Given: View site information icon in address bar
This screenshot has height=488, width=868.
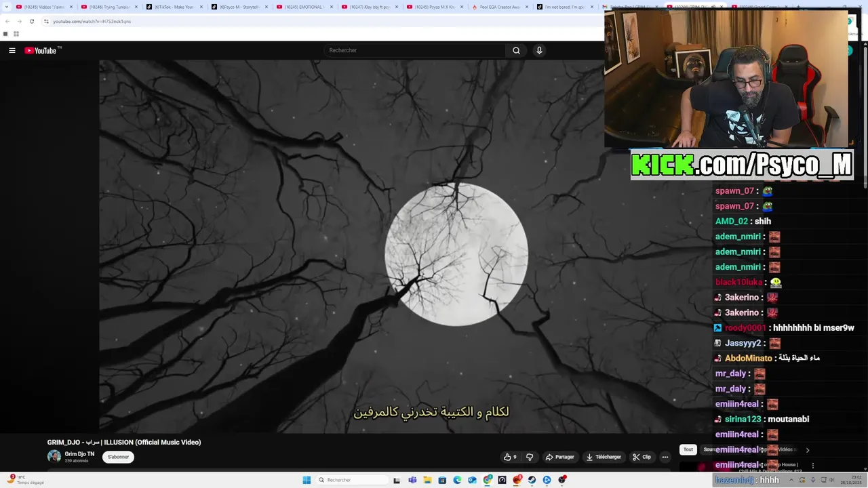Looking at the screenshot, I should [46, 21].
